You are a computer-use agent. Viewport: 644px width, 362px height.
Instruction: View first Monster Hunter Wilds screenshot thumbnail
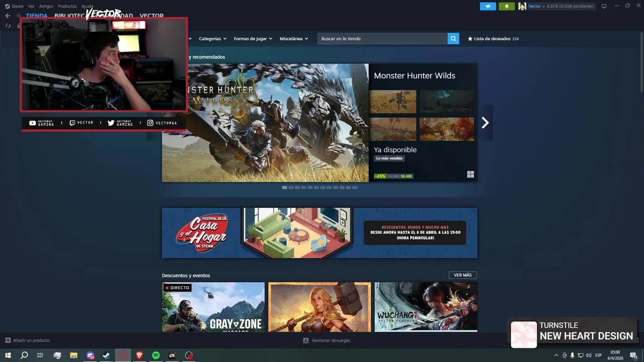[393, 102]
